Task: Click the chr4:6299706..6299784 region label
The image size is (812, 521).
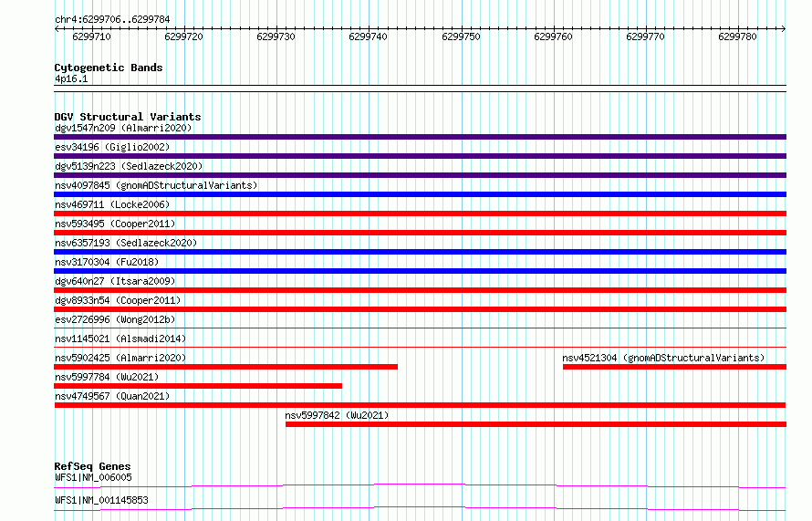Action: (112, 19)
